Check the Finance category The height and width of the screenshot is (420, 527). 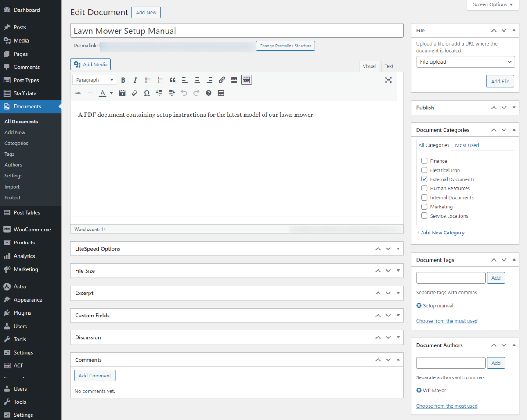click(x=424, y=161)
